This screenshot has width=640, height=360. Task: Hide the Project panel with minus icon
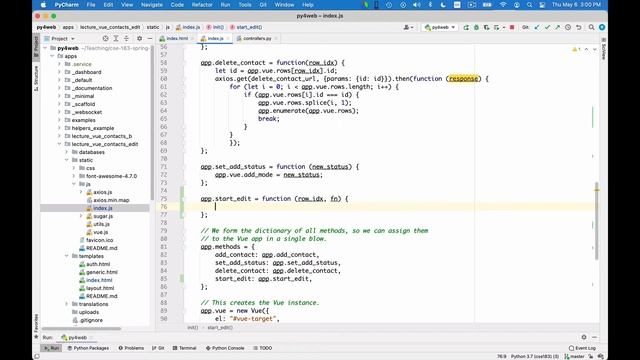tap(150, 38)
